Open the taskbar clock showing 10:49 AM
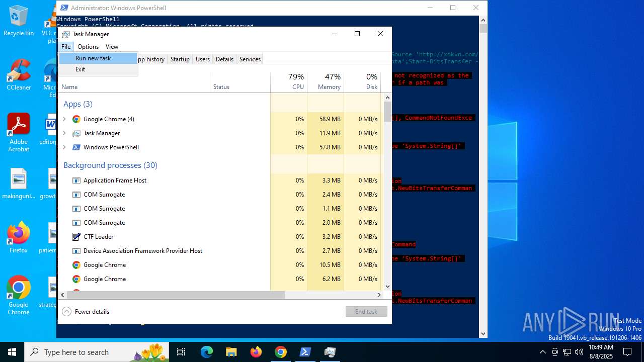Image resolution: width=644 pixels, height=362 pixels. pos(601,352)
